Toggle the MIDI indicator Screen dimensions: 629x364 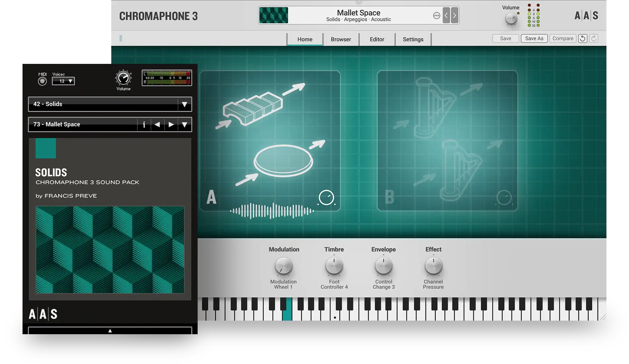42,81
